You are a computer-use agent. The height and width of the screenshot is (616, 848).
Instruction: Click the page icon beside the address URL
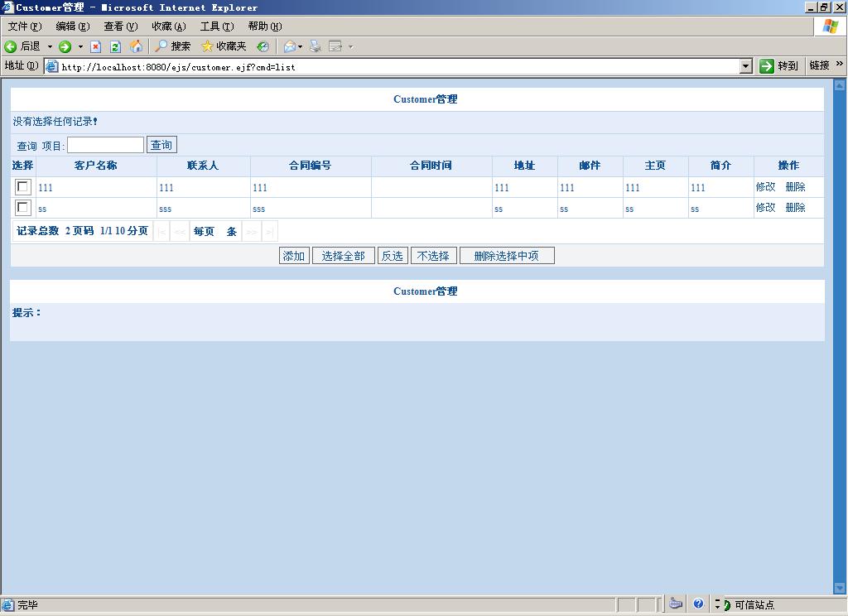click(51, 66)
